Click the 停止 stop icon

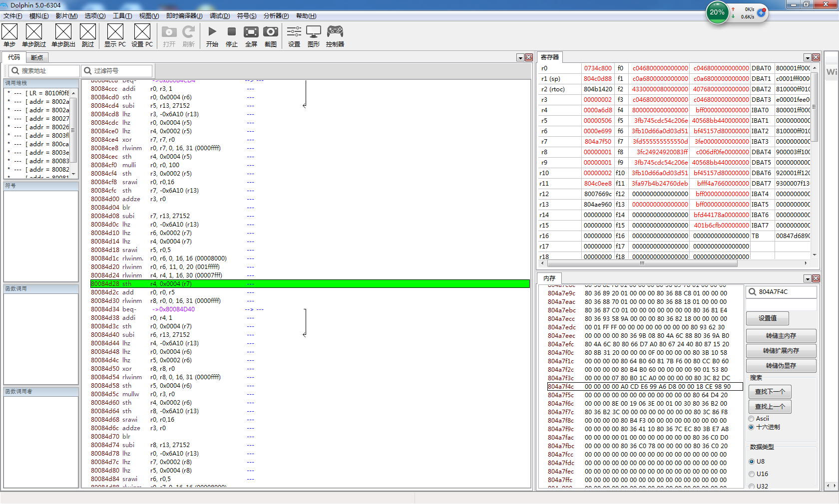232,32
